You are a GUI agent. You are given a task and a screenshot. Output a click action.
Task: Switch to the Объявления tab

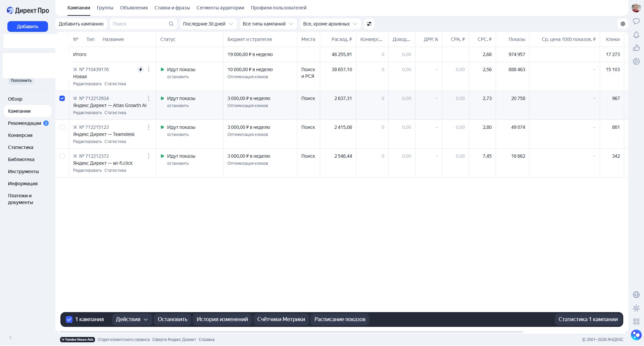tap(134, 8)
